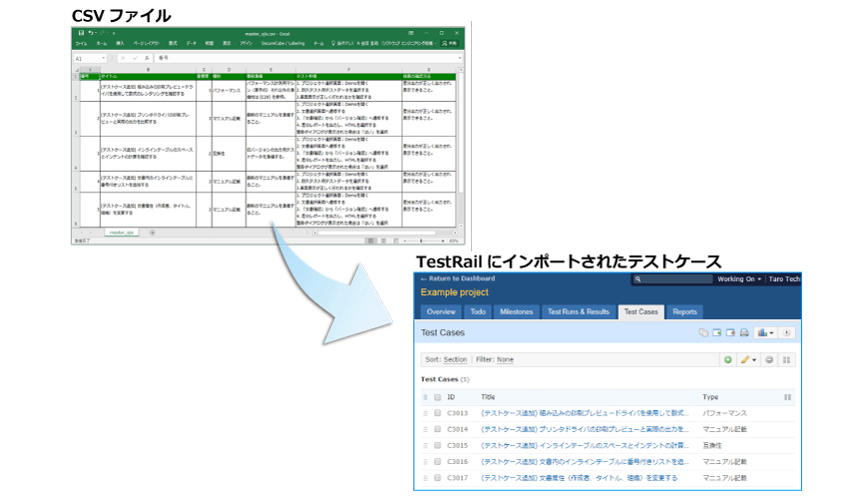Viewport: 868px width, 499px height.
Task: Open the pencil edit dropdown
Action: click(748, 360)
